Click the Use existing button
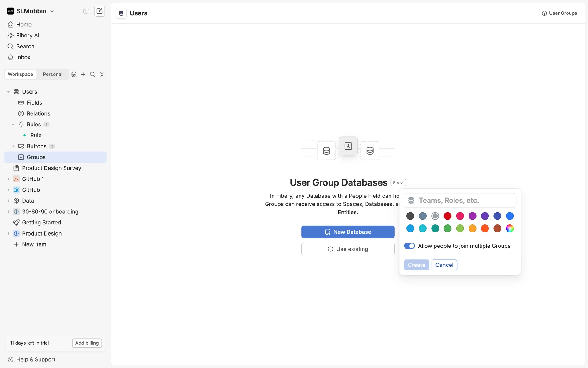Viewport: 588px width, 368px height. (x=348, y=249)
